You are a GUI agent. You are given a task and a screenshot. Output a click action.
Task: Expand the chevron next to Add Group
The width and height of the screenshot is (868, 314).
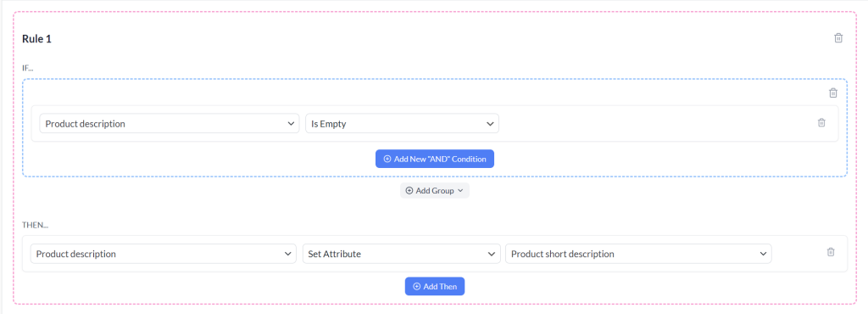tap(460, 190)
